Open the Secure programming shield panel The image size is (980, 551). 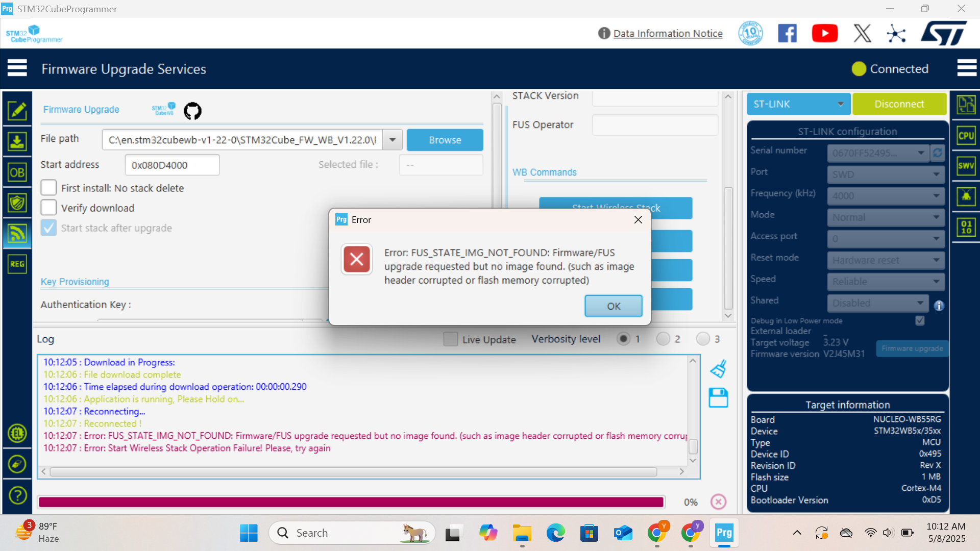click(17, 203)
